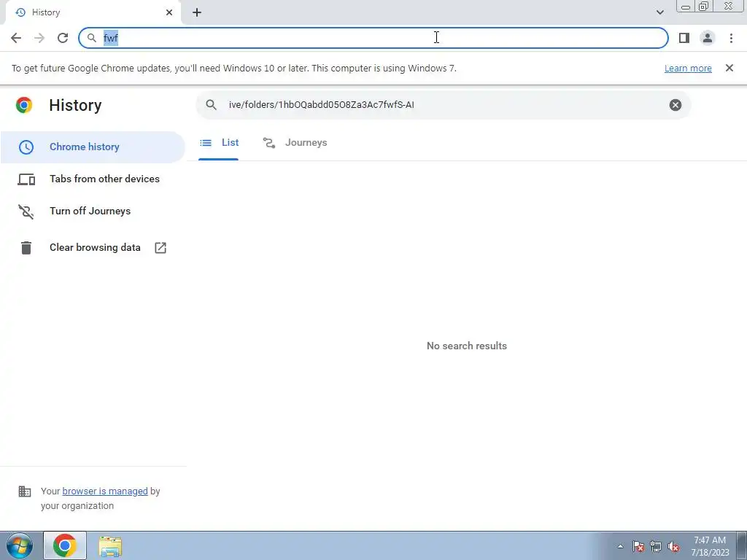Select Turn off Journeys

pyautogui.click(x=93, y=211)
